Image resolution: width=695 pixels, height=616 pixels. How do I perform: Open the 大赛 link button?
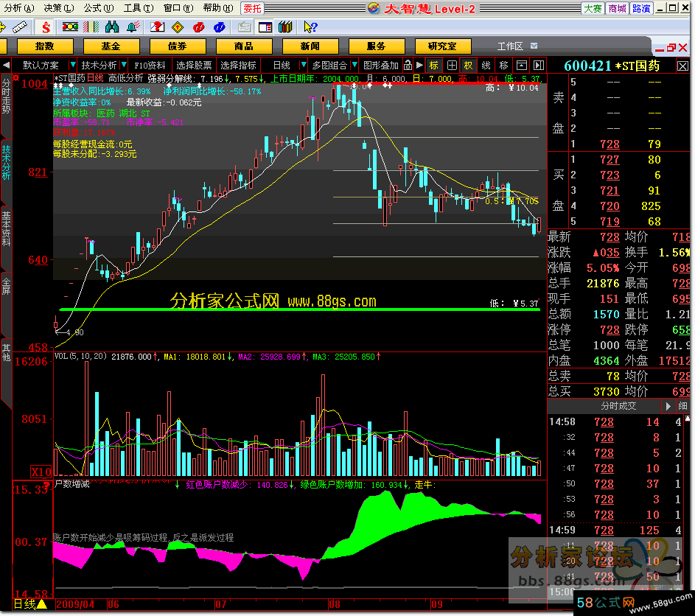(593, 8)
